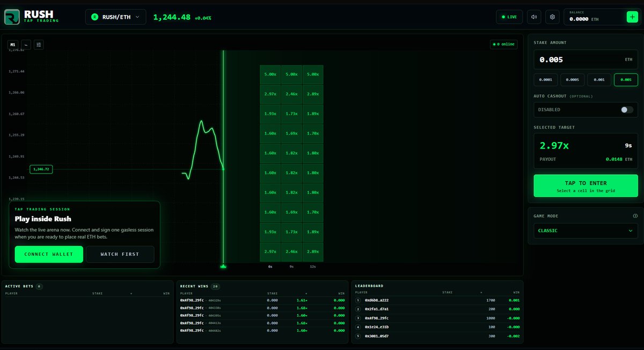Click the 1,246.72 price label on chart

click(x=41, y=169)
